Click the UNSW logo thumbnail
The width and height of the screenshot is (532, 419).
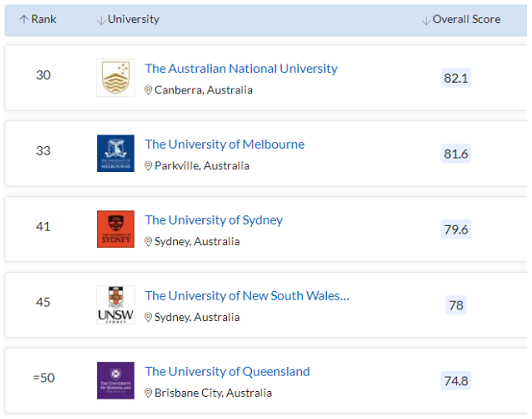click(116, 305)
